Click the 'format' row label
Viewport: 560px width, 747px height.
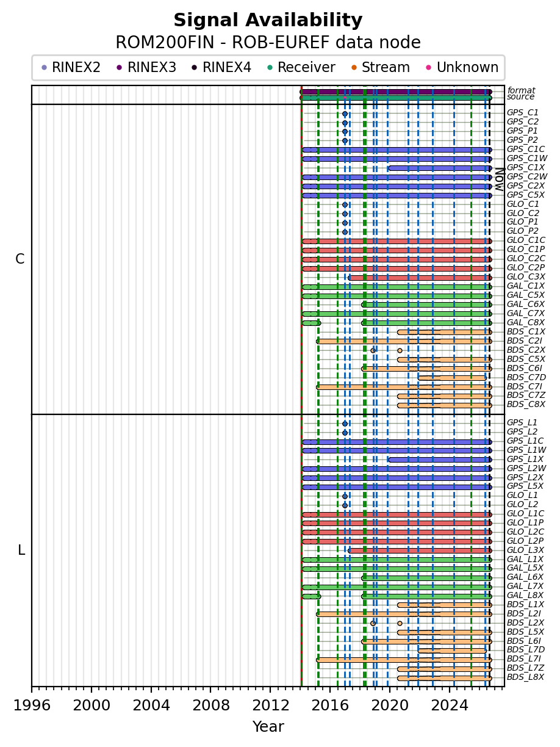[x=521, y=90]
